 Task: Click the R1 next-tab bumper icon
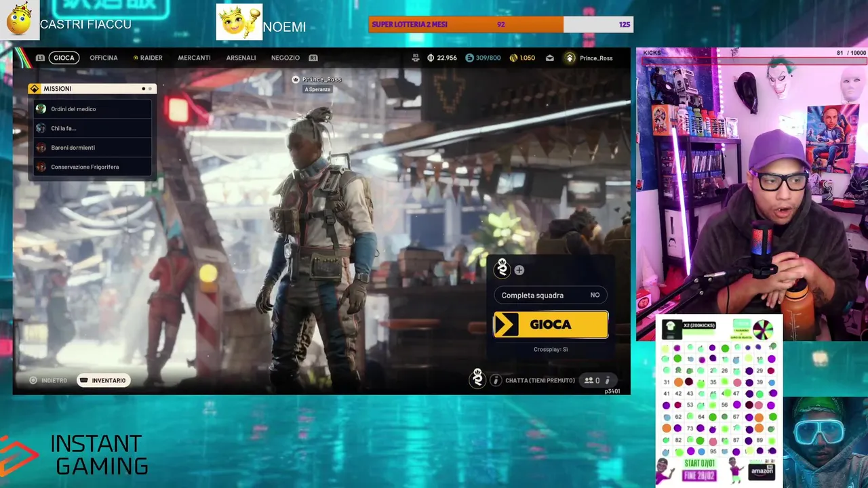(313, 58)
